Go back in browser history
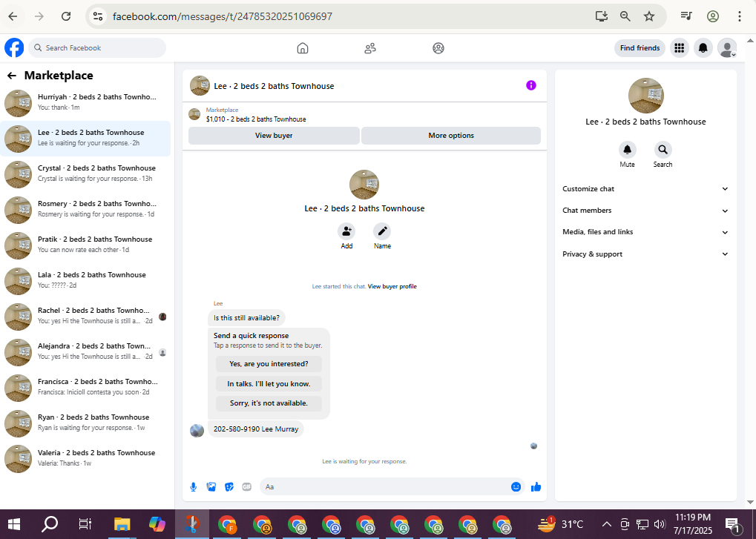The width and height of the screenshot is (756, 539). tap(13, 16)
